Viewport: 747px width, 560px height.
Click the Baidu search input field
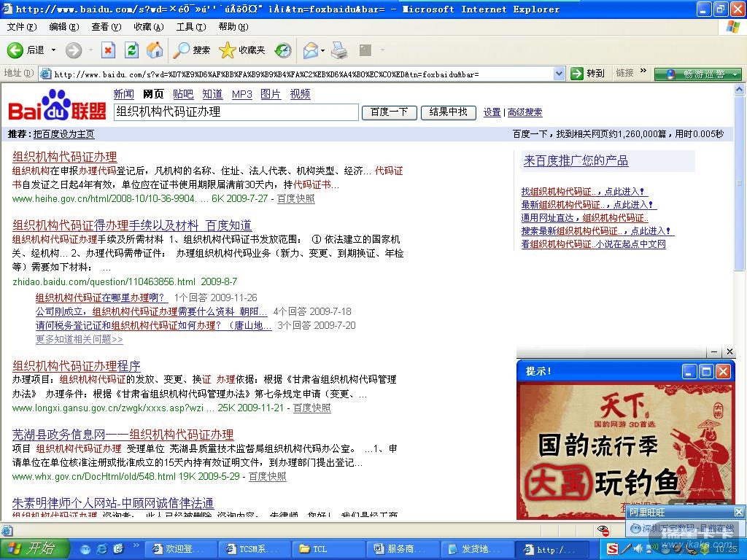(x=236, y=112)
